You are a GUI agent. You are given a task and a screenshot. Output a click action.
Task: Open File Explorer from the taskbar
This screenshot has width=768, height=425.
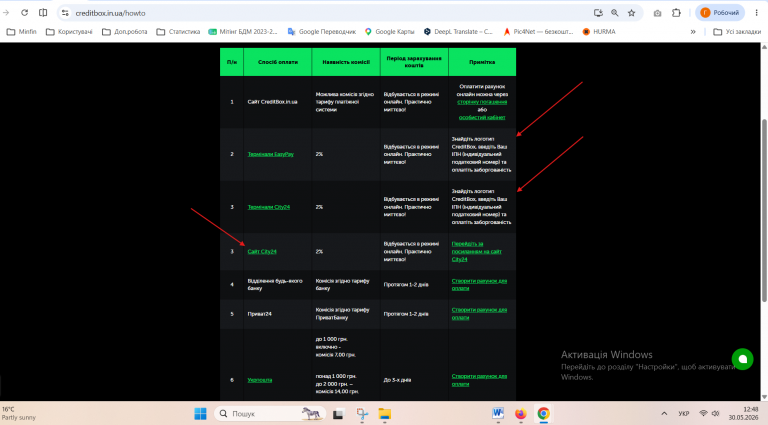click(385, 414)
